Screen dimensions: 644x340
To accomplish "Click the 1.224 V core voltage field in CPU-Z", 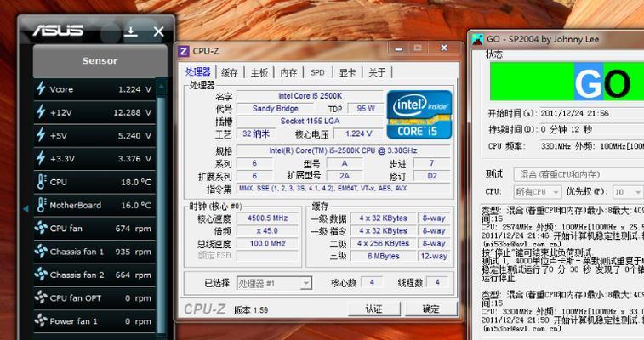I will 358,133.
